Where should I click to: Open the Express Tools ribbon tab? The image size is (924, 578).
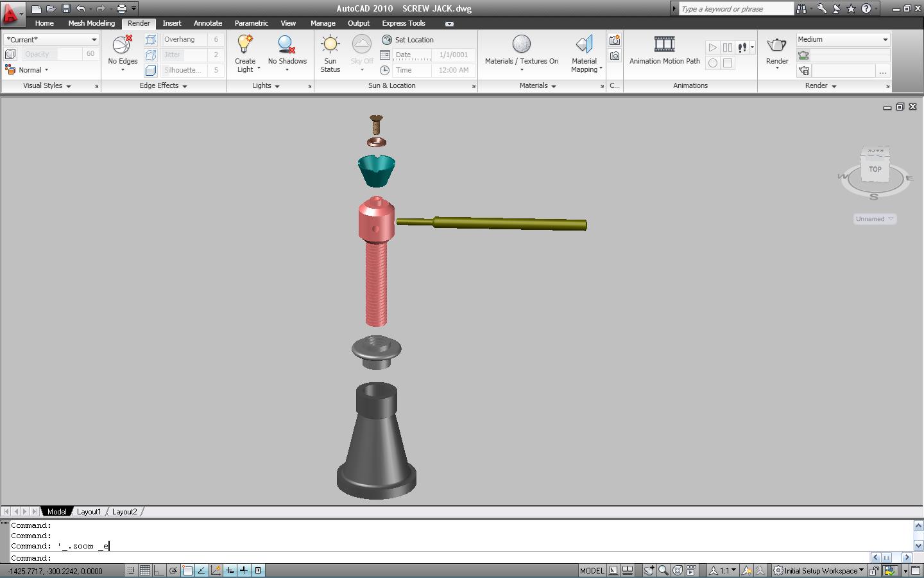tap(404, 23)
